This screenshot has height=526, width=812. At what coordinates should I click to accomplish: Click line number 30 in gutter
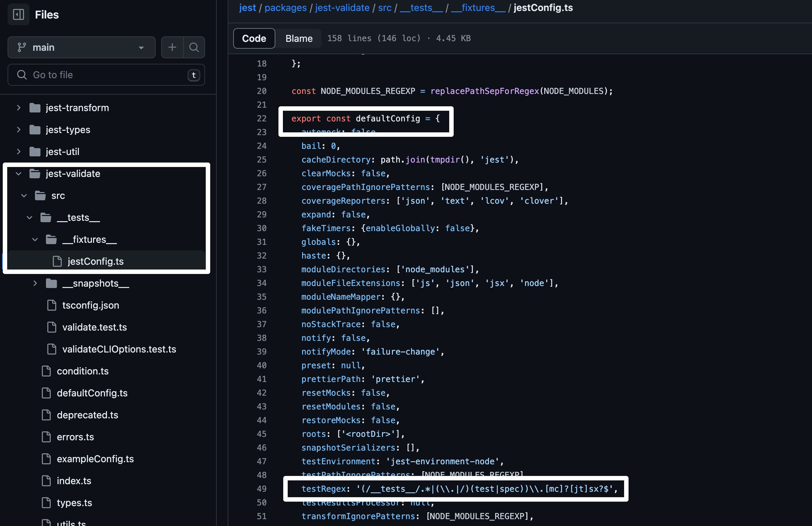pyautogui.click(x=262, y=228)
